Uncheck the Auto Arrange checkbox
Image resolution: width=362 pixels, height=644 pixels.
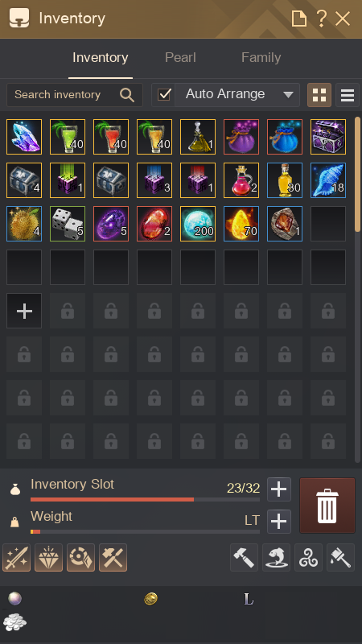pyautogui.click(x=164, y=95)
